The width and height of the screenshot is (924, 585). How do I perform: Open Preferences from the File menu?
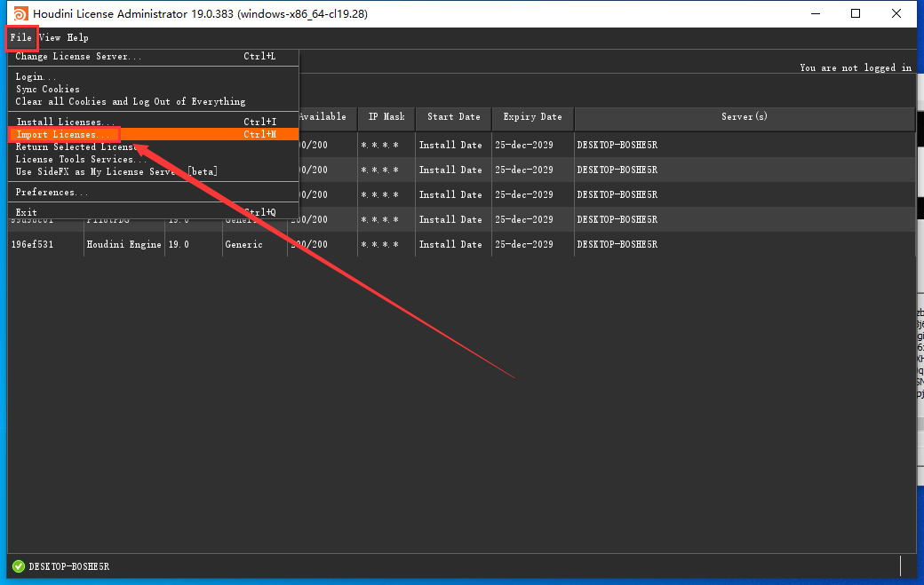coord(52,193)
